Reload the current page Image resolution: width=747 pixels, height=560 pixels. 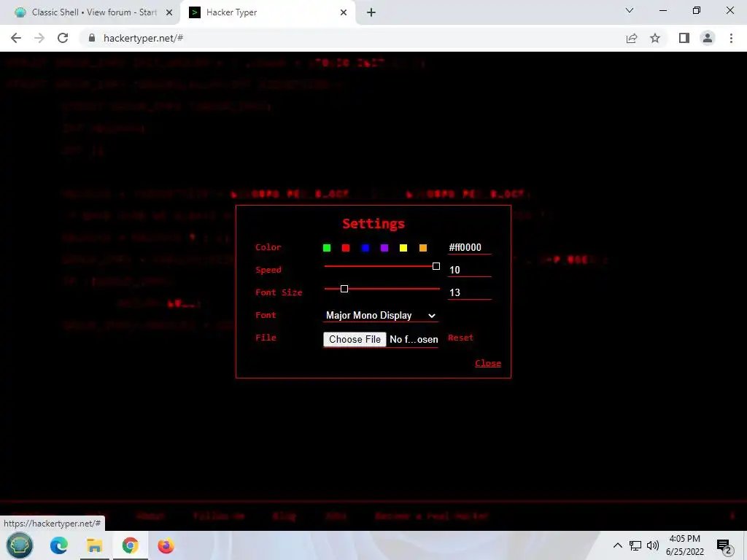pos(63,38)
